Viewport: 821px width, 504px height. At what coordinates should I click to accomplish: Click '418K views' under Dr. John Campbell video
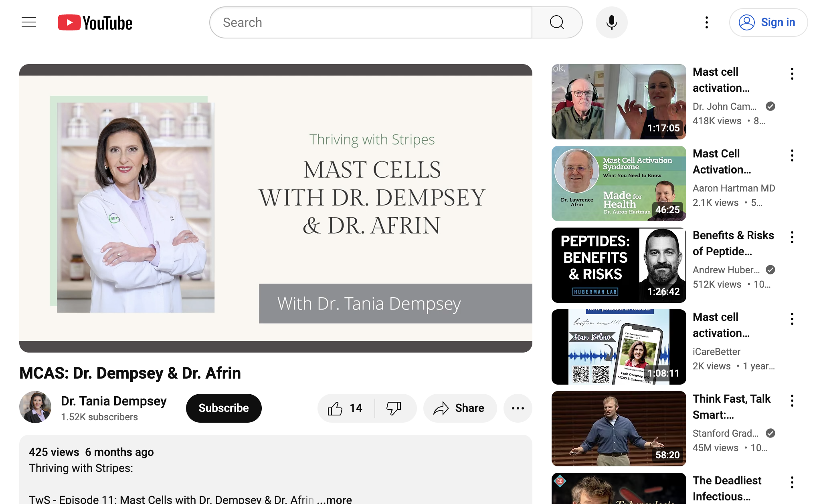[717, 121]
